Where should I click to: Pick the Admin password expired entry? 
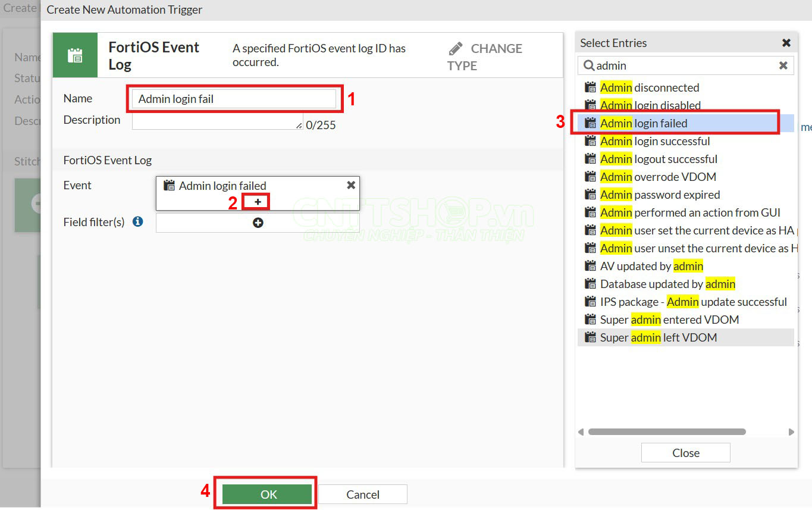pos(660,195)
